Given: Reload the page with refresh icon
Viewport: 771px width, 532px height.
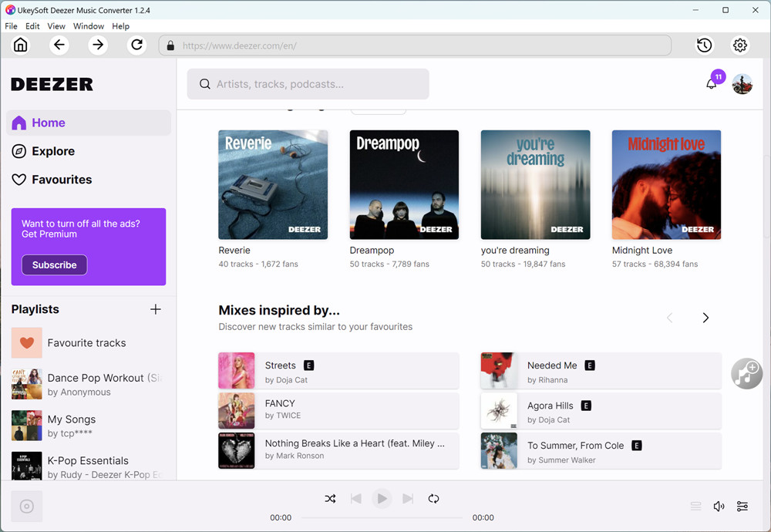Looking at the screenshot, I should click(136, 45).
